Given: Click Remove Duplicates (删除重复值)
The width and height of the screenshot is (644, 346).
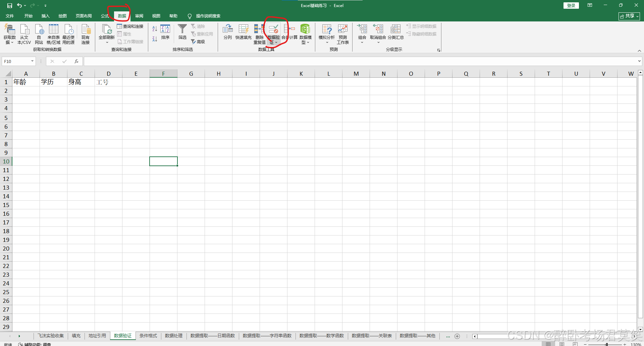Looking at the screenshot, I should (260, 34).
